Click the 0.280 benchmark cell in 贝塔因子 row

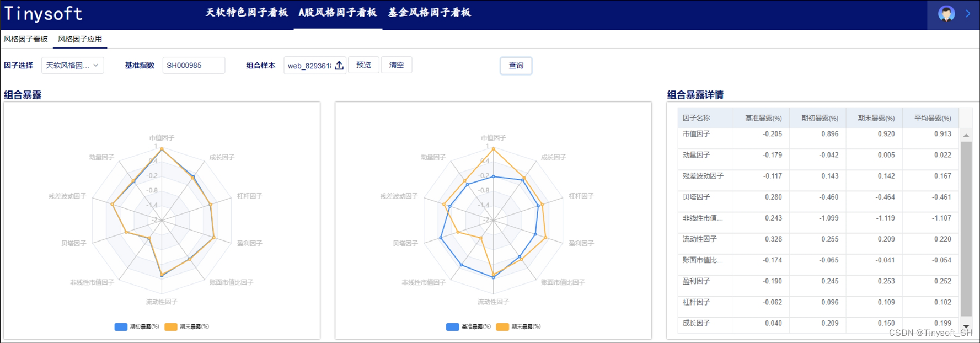click(x=773, y=197)
